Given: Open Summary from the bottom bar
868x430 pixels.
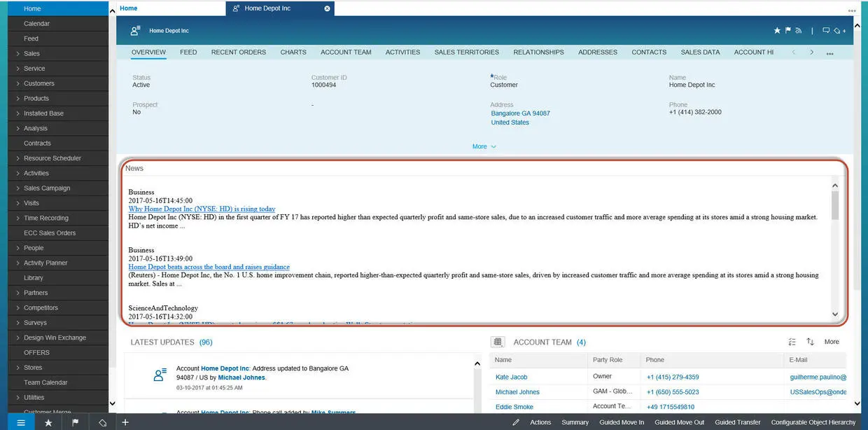Looking at the screenshot, I should coord(575,422).
